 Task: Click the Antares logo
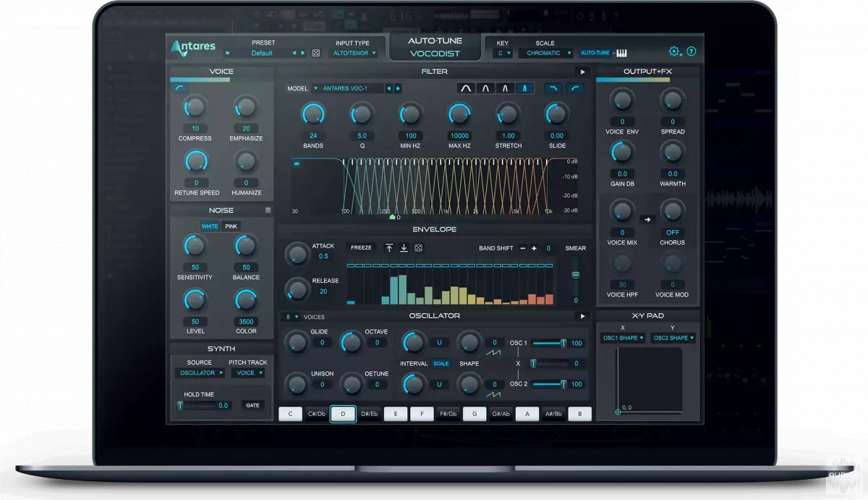coord(194,47)
